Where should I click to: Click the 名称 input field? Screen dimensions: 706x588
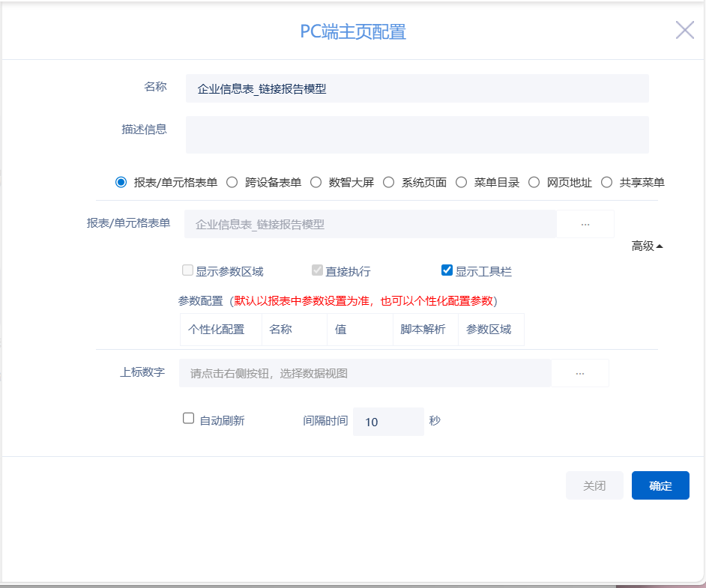[417, 88]
